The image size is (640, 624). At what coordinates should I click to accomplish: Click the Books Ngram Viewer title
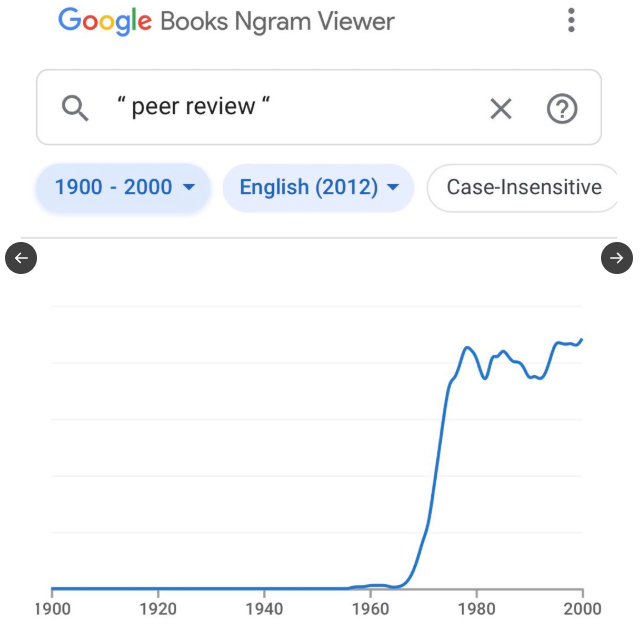click(277, 21)
